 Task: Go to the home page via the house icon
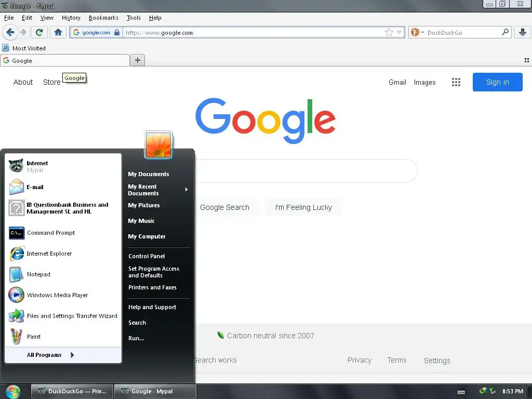58,33
